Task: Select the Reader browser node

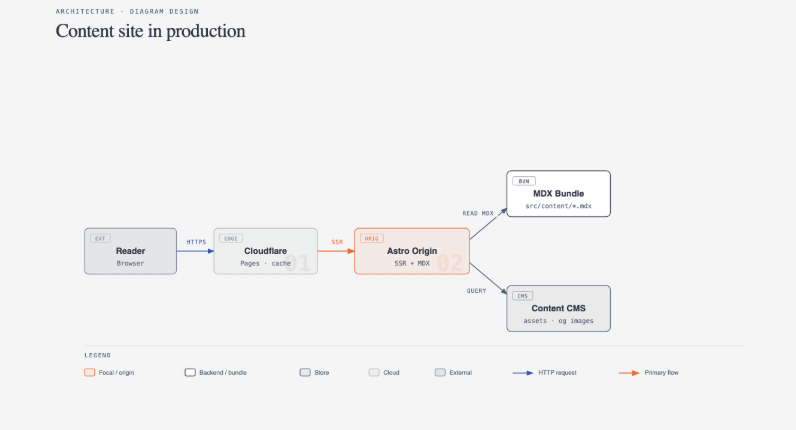Action: [x=130, y=251]
